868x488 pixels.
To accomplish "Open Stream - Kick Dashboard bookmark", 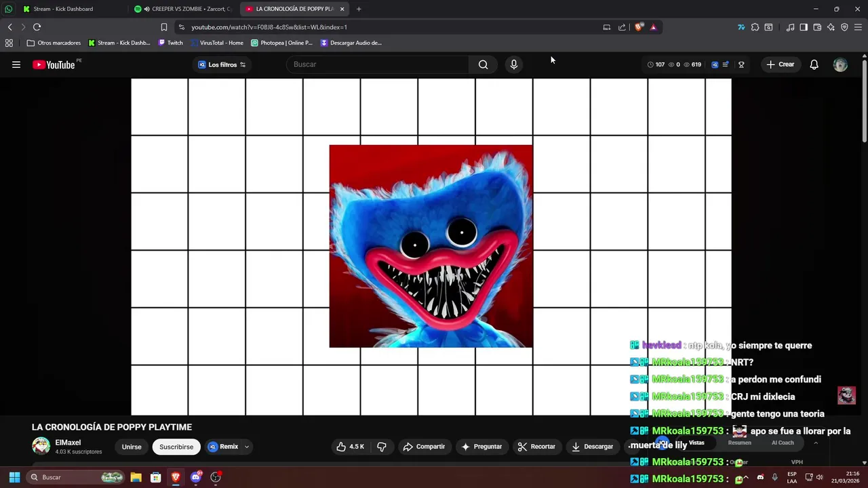I will [119, 43].
